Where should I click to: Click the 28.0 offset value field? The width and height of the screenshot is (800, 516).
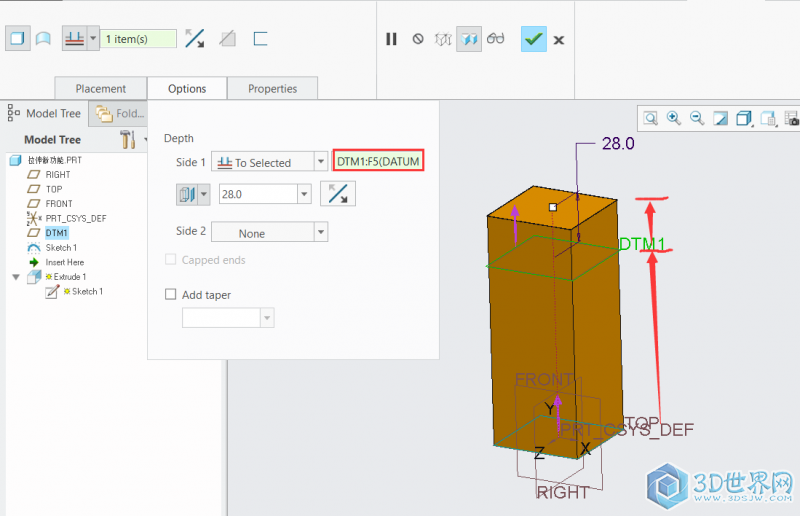point(258,194)
